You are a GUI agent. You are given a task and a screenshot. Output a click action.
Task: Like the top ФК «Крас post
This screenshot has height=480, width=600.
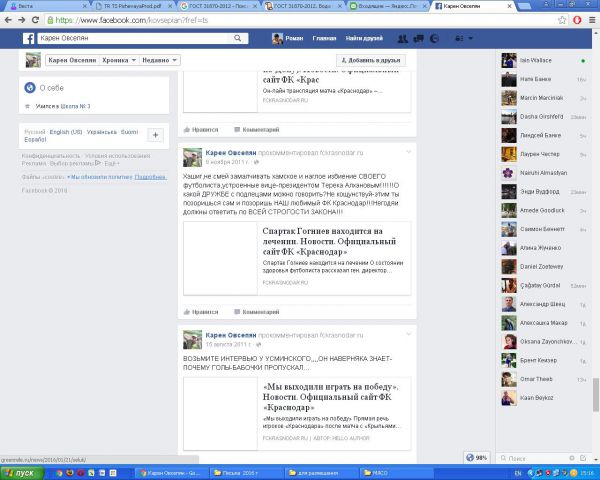[x=201, y=130]
